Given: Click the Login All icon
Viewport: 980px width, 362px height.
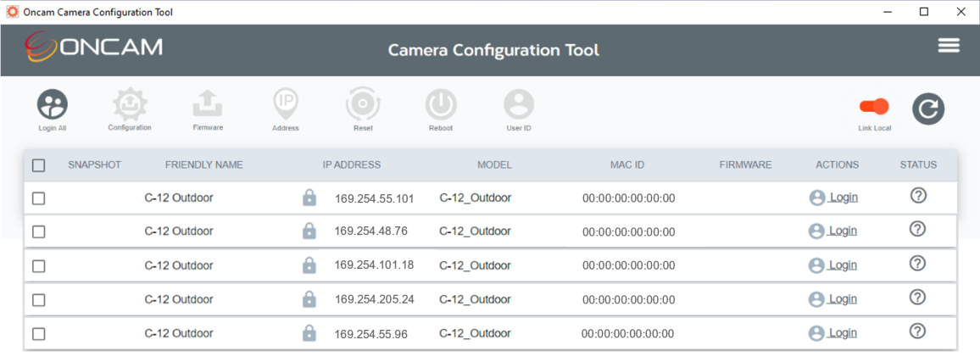Looking at the screenshot, I should (x=53, y=104).
